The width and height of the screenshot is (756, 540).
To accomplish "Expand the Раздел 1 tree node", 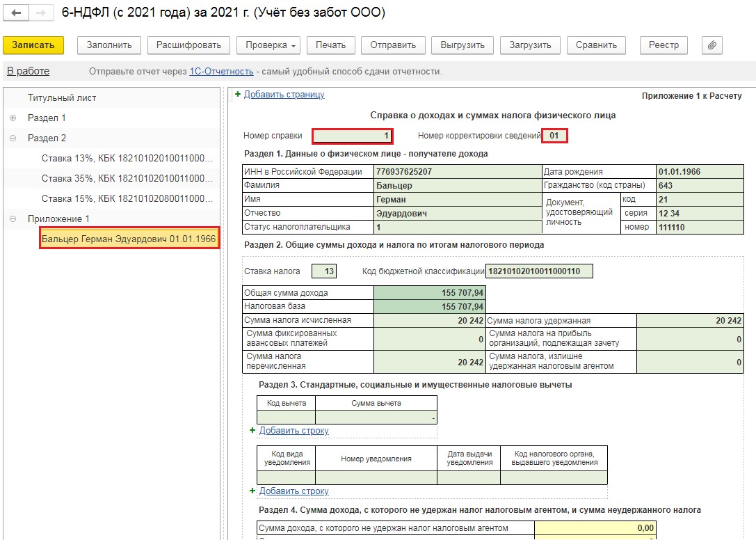I will (13, 118).
